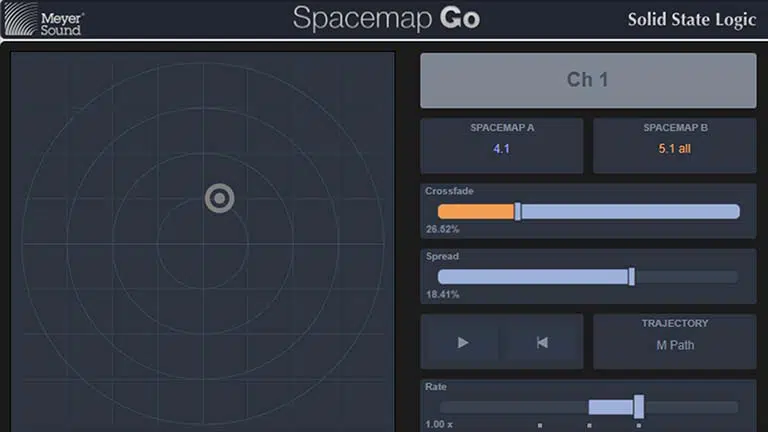768x432 pixels.
Task: Click the Rate slider handle
Action: 639,407
